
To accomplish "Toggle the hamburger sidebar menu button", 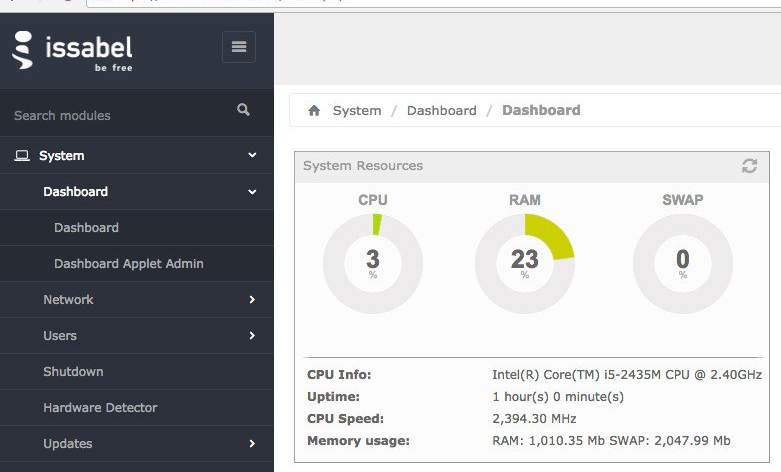I will pos(238,47).
